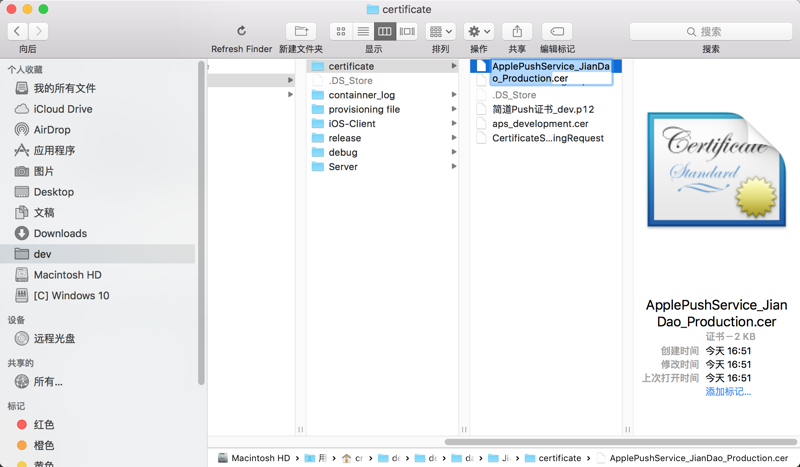This screenshot has width=800, height=467.
Task: Select CertificateS...ingRequest file
Action: (546, 138)
